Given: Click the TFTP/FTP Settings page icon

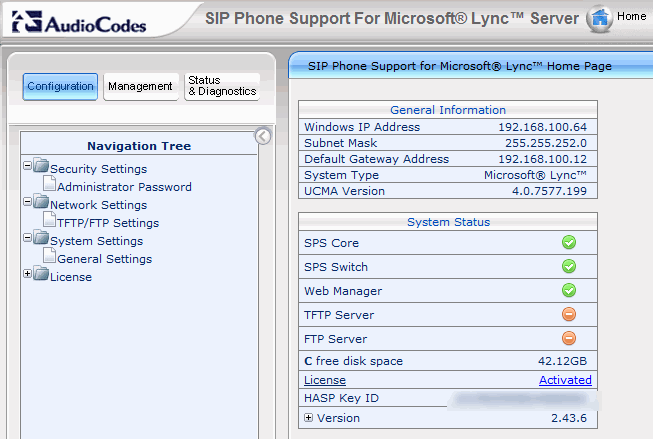Looking at the screenshot, I should coord(50,219).
